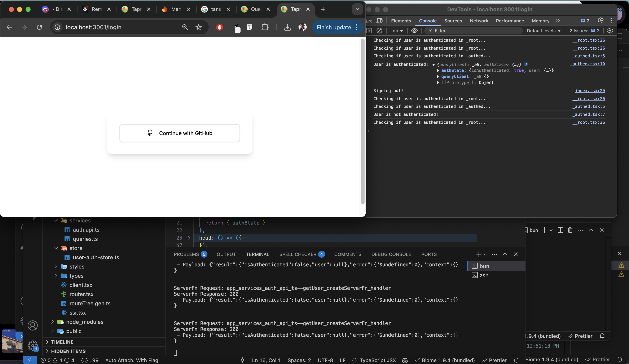
Task: Open DevTools three-dot menu
Action: point(611,21)
